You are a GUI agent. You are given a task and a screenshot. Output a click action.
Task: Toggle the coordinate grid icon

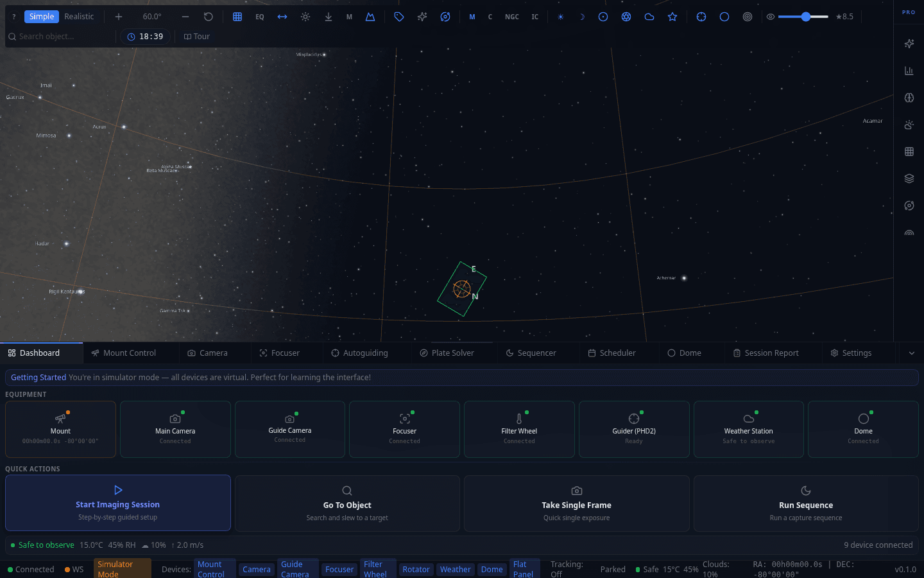point(237,17)
